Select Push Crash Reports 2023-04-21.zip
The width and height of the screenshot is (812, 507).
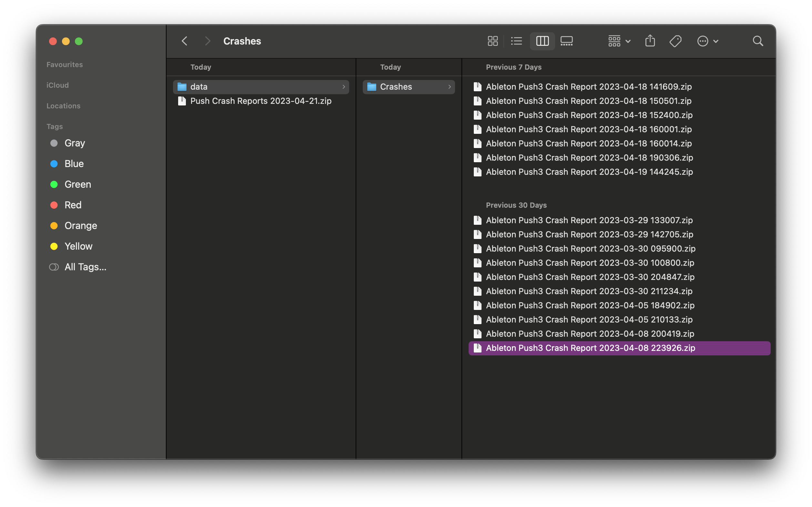260,101
